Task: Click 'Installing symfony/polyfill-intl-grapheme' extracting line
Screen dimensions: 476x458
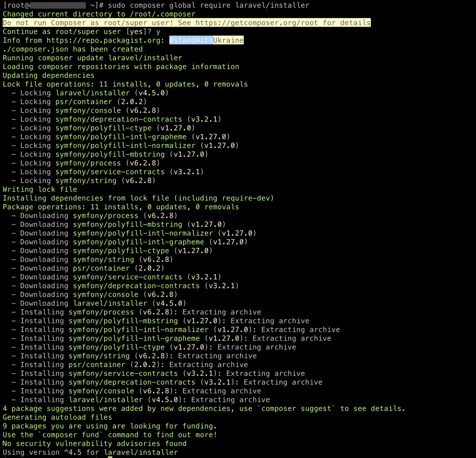Action: pyautogui.click(x=171, y=338)
